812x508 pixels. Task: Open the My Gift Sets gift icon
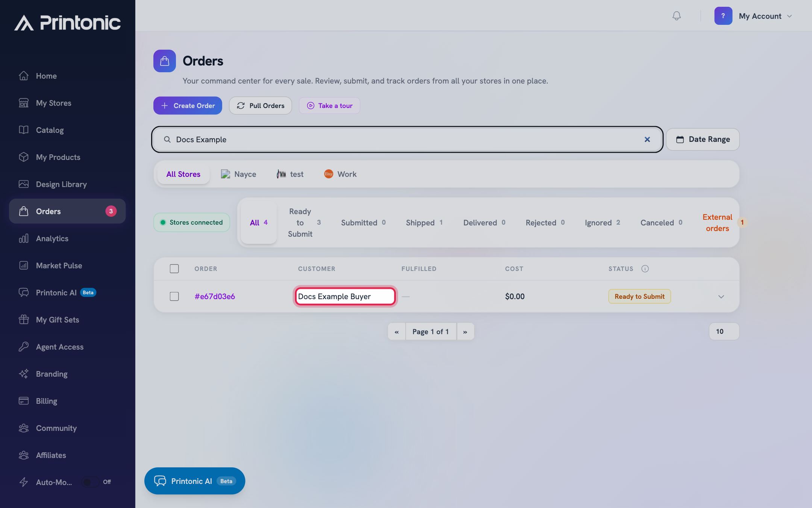(24, 319)
